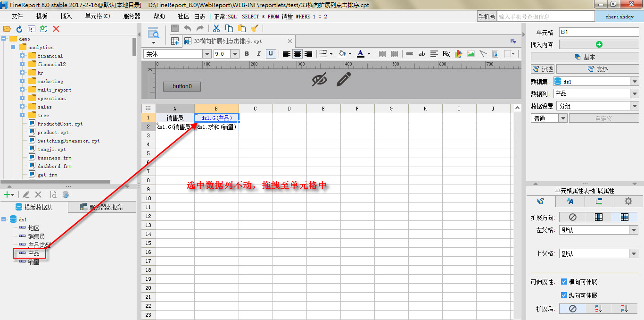The image size is (644, 320).
Task: Set expand direction to none
Action: (572, 217)
